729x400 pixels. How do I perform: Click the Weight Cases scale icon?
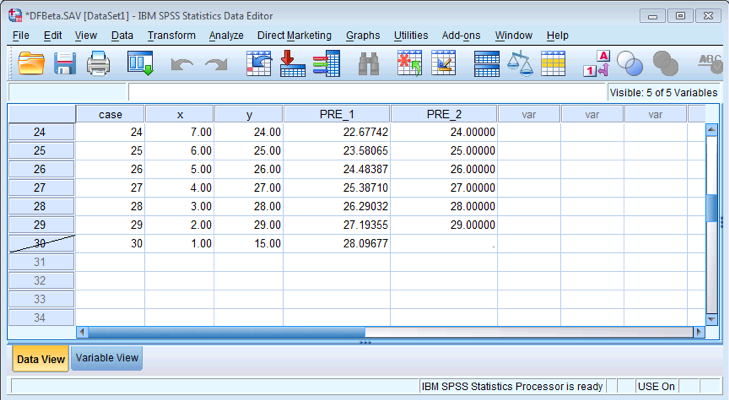click(520, 65)
